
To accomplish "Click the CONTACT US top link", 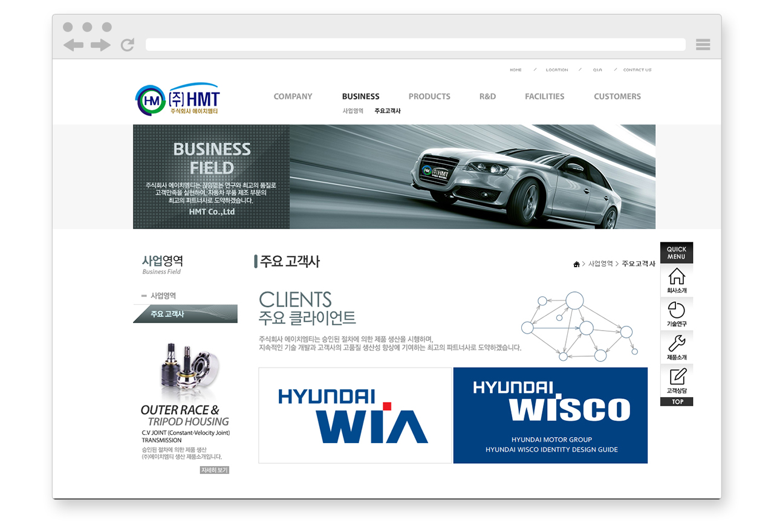I will coord(637,70).
